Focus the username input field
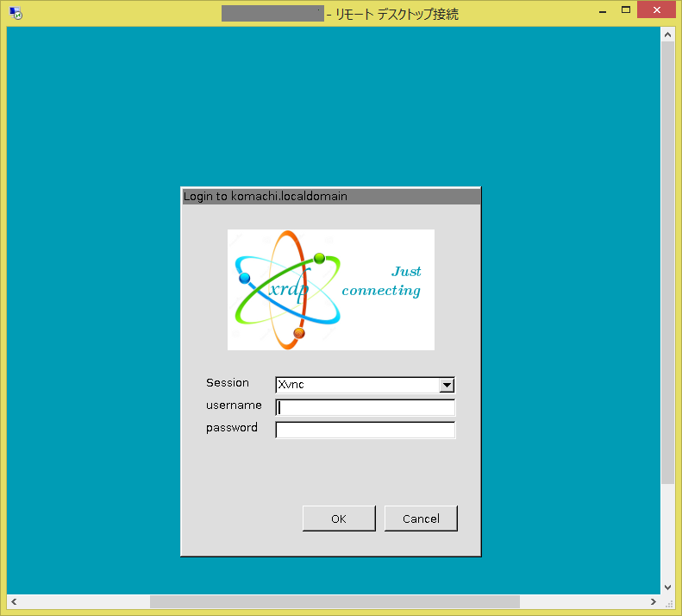The height and width of the screenshot is (616, 682). tap(365, 407)
